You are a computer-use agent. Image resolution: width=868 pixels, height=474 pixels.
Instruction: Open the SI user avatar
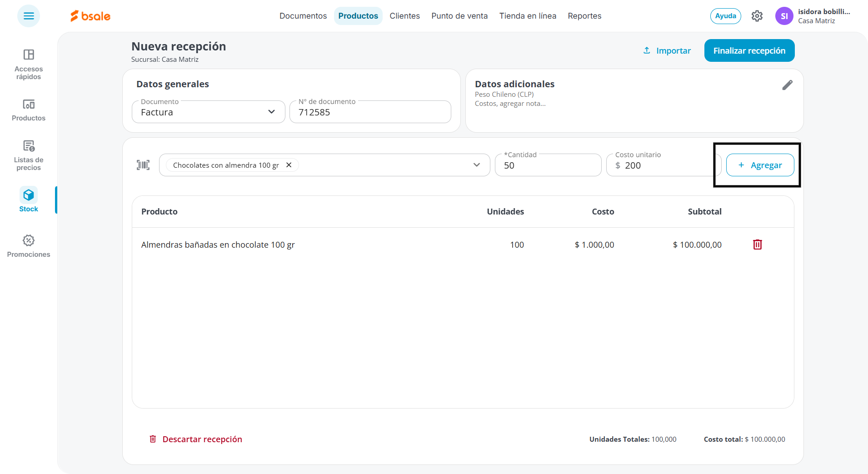coord(784,16)
